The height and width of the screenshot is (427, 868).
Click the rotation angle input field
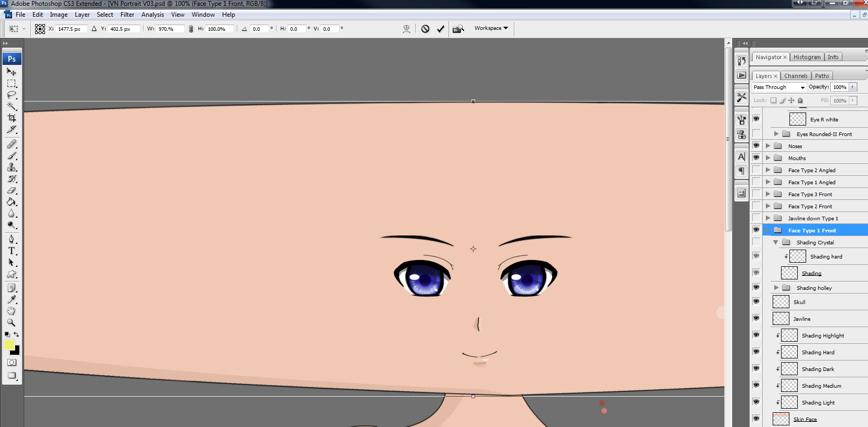click(259, 29)
